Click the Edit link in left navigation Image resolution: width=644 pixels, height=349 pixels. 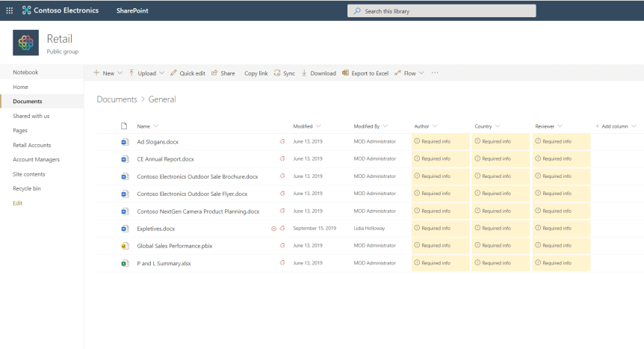pyautogui.click(x=18, y=203)
